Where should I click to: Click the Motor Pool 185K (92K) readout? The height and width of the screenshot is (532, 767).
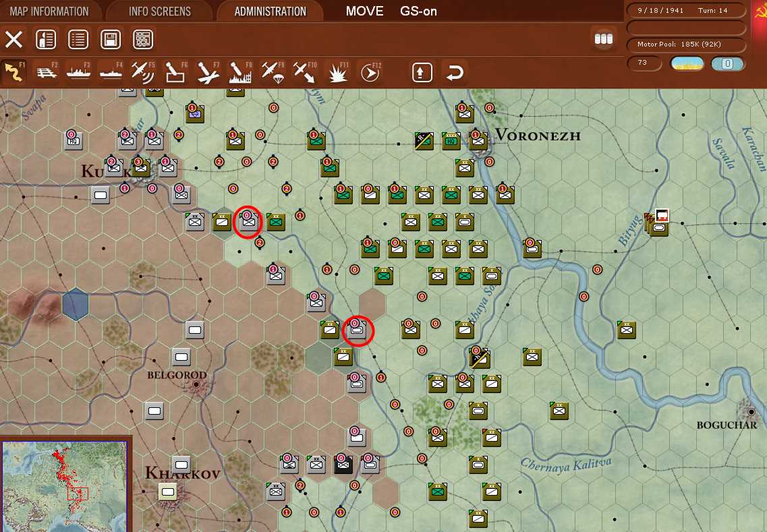(686, 45)
